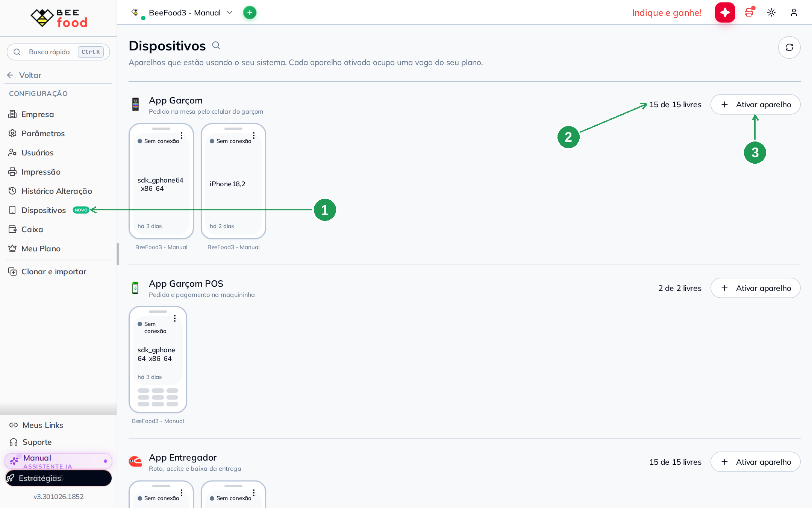Image resolution: width=812 pixels, height=508 pixels.
Task: Toggle the light/dark theme sun icon
Action: click(x=771, y=12)
